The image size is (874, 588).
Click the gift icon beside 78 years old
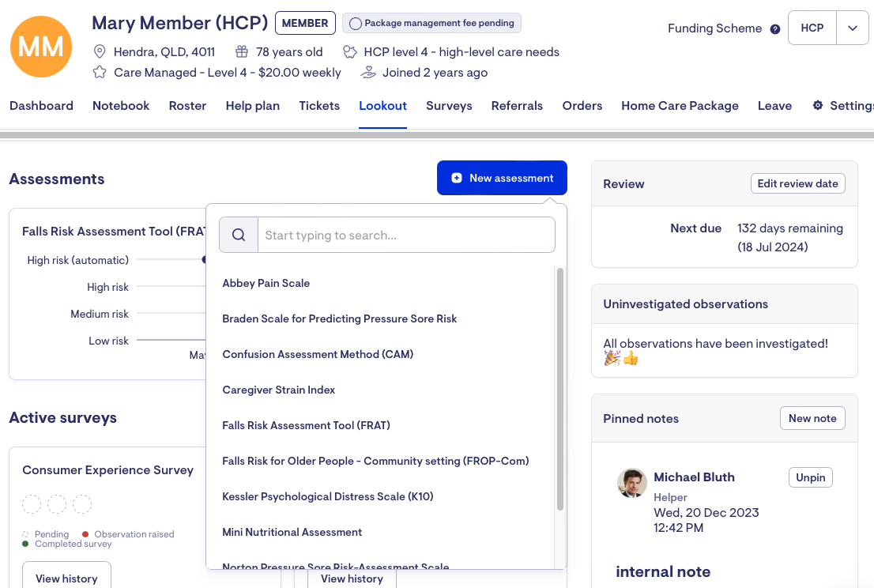pyautogui.click(x=242, y=52)
